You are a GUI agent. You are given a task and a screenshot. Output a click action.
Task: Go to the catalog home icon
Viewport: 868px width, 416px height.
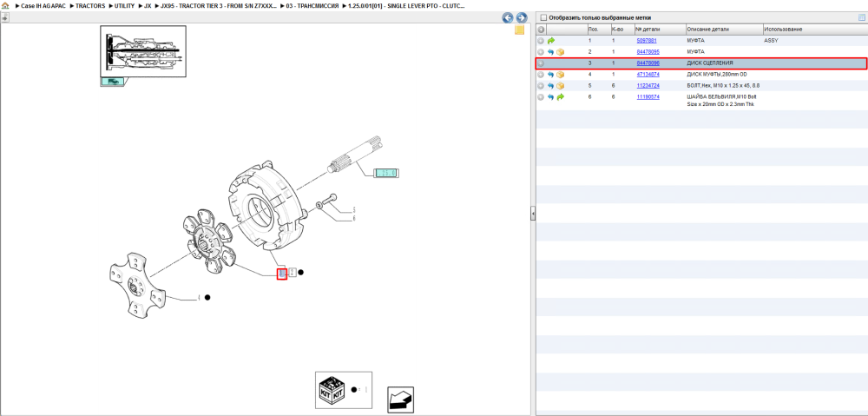pyautogui.click(x=5, y=5)
